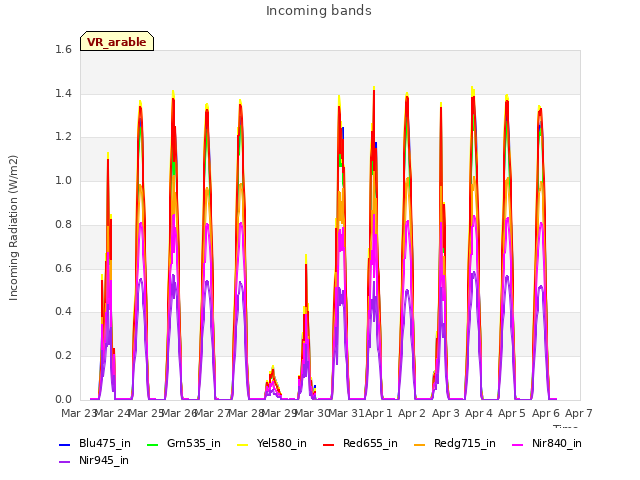Click the blue Blu475_in legend color marker
The image size is (640, 480).
[x=65, y=444]
